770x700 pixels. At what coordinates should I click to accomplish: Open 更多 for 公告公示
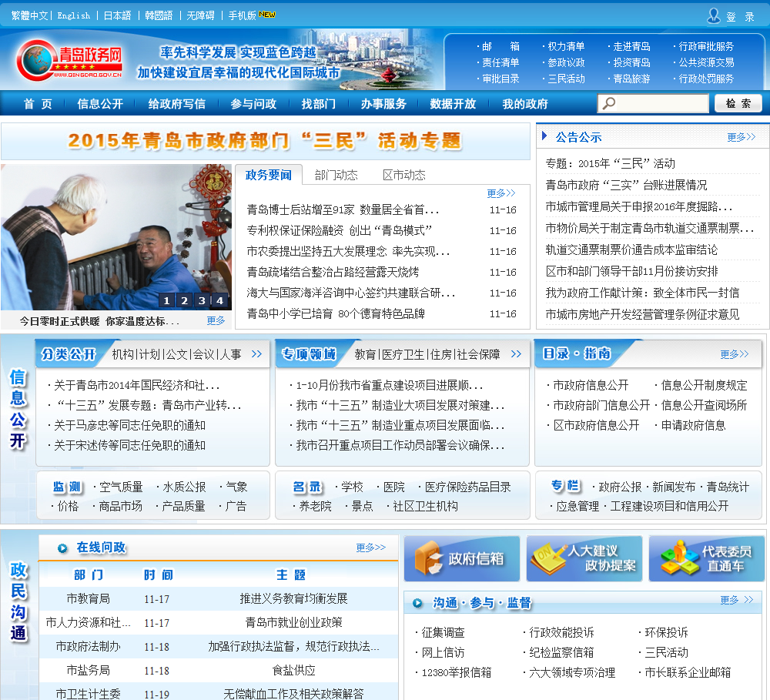point(741,137)
